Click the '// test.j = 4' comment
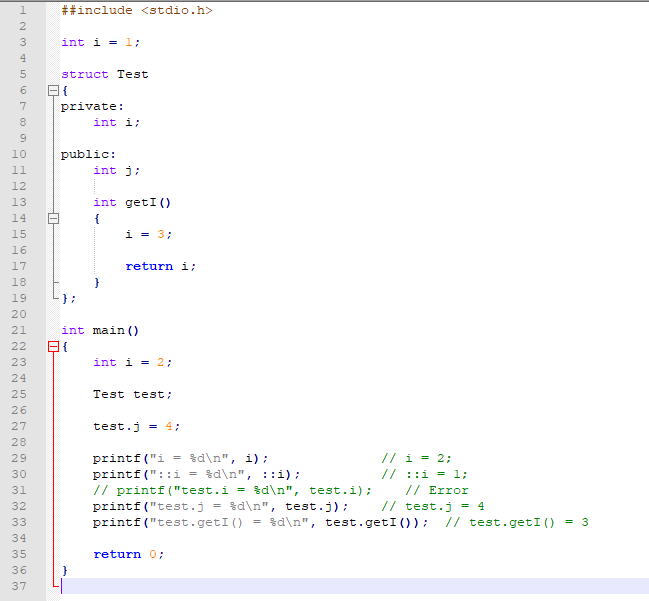 433,506
